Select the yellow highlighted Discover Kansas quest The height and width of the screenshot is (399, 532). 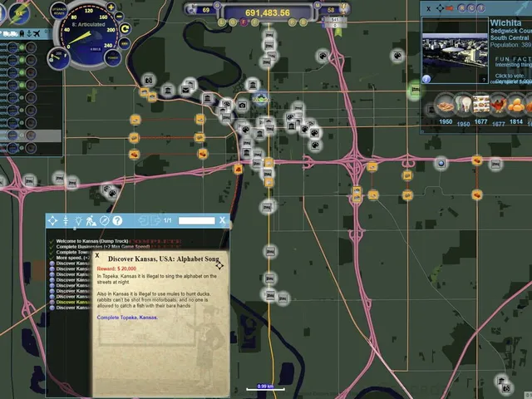(x=70, y=302)
